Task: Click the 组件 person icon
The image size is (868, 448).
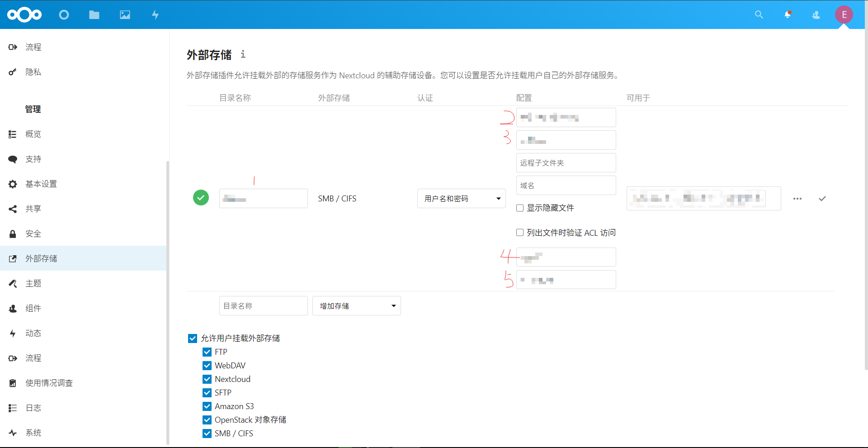Action: [x=13, y=309]
